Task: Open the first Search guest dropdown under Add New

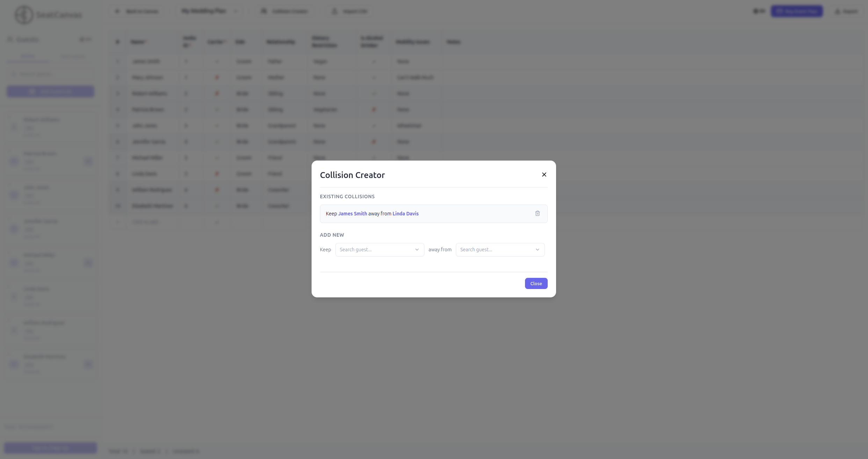Action: (379, 250)
